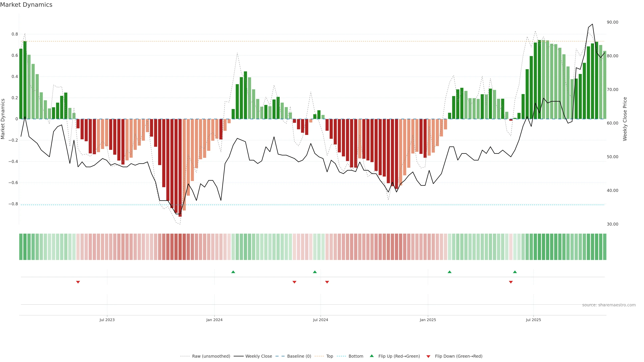Click the darkest red heatmap strip cell
This screenshot has height=362, width=644.
tap(180, 247)
